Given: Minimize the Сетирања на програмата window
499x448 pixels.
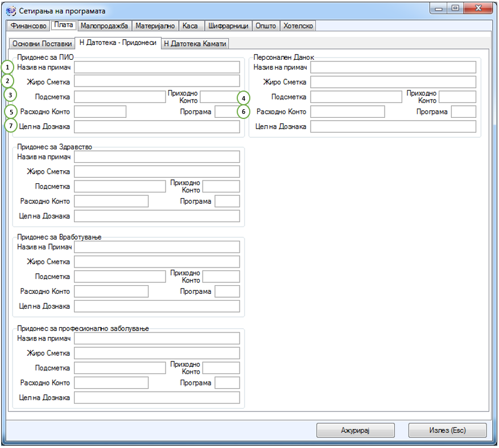Looking at the screenshot, I should pyautogui.click(x=439, y=9).
